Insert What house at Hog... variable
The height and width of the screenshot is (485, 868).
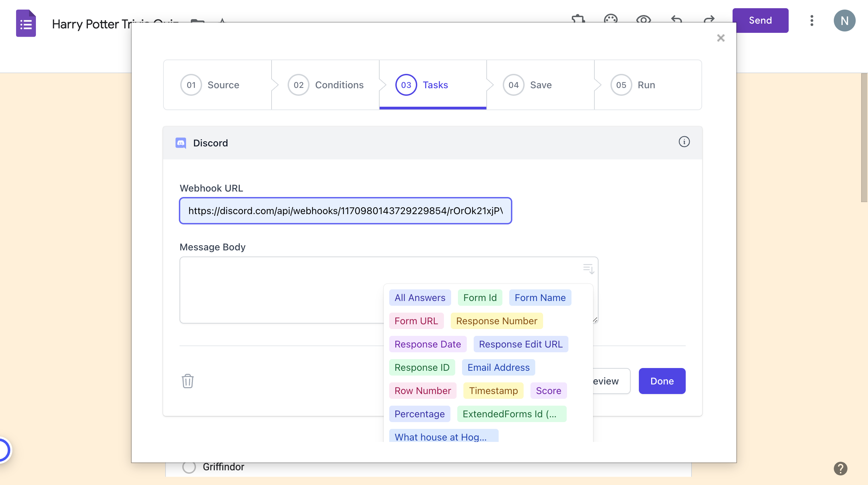444,436
